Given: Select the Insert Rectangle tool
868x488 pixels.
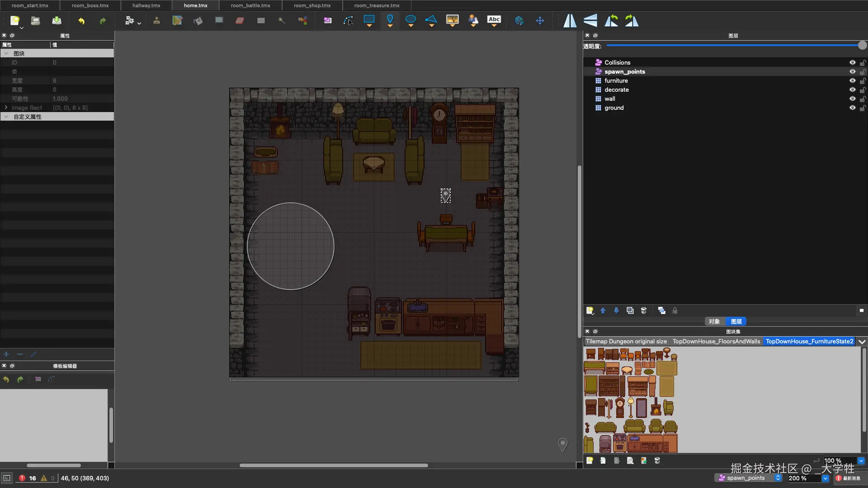Looking at the screenshot, I should pyautogui.click(x=369, y=20).
